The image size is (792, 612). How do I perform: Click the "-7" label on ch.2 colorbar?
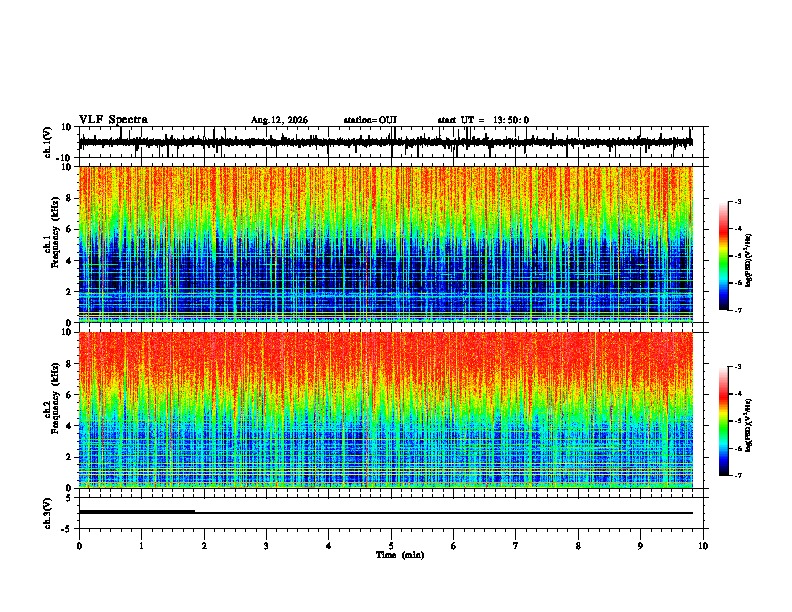tap(737, 475)
